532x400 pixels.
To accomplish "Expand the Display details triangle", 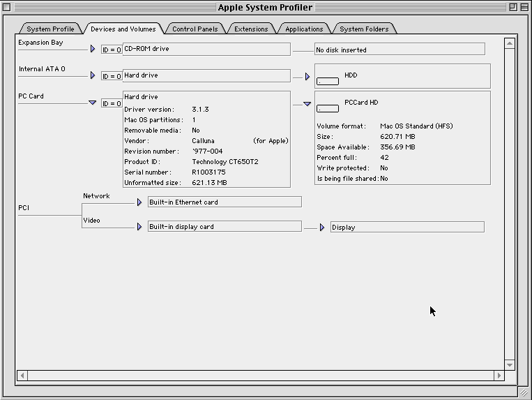I will pyautogui.click(x=322, y=228).
